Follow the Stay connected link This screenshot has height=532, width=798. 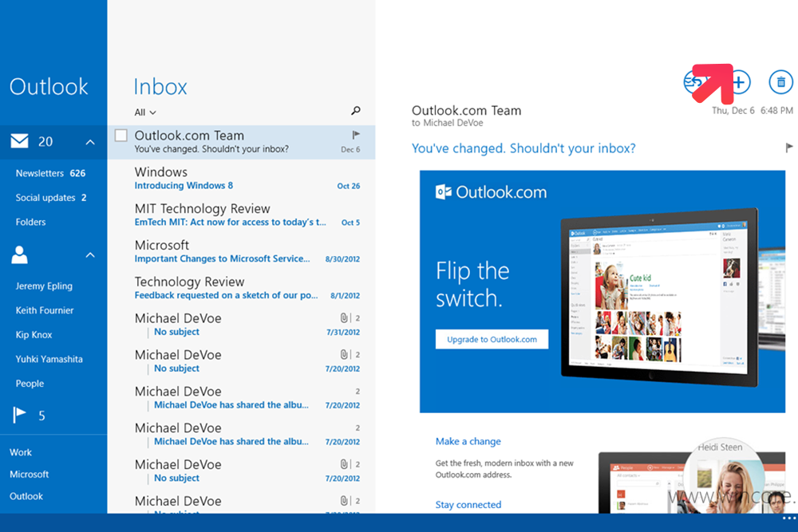coord(468,505)
